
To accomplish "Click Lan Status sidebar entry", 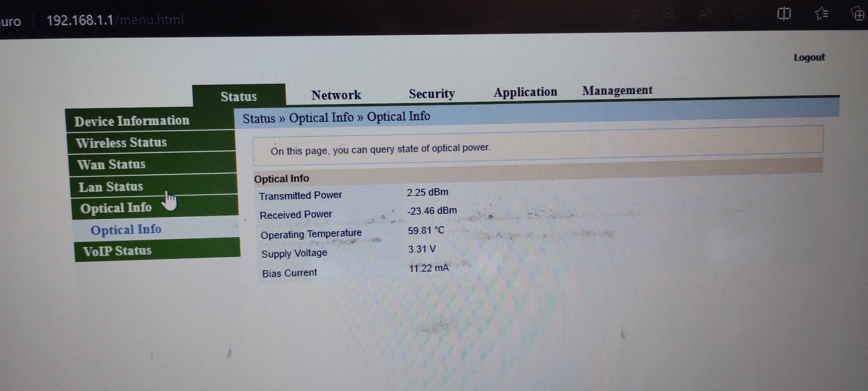I will (111, 187).
